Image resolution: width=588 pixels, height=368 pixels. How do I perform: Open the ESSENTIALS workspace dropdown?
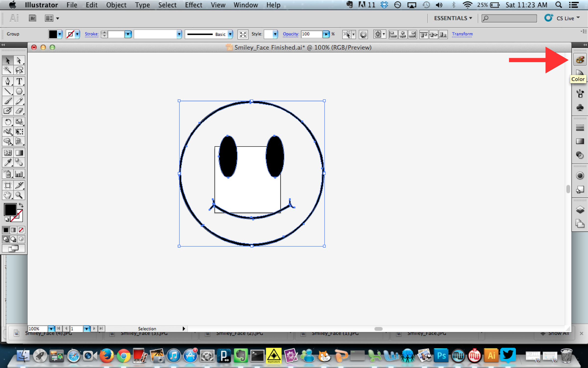point(453,18)
